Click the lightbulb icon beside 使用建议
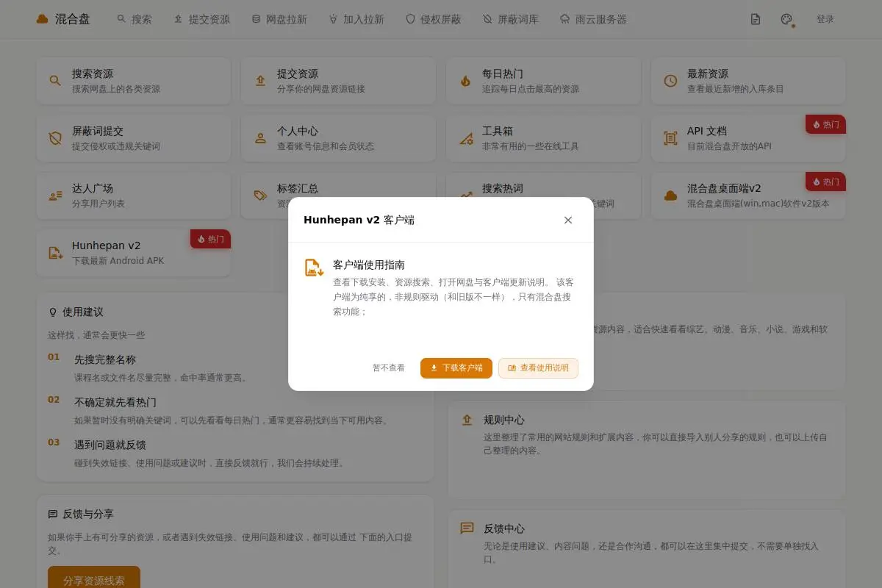 tap(53, 312)
